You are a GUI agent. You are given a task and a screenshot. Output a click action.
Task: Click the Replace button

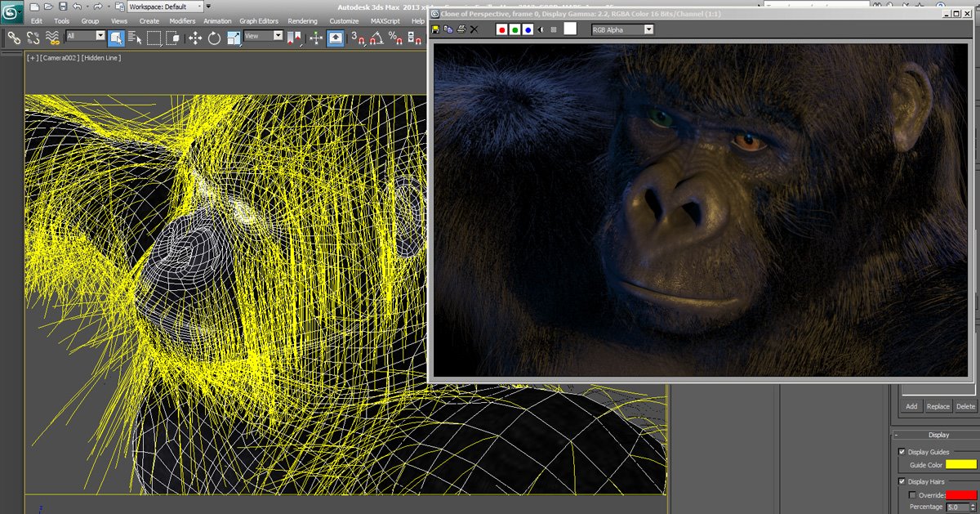(938, 406)
